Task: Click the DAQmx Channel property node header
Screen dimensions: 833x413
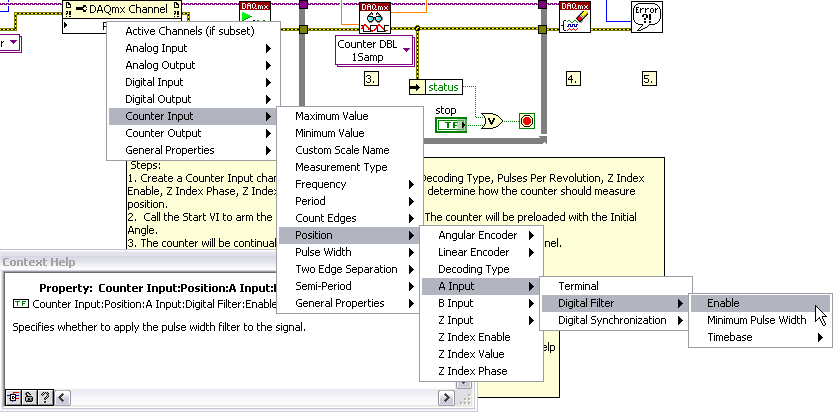Action: (x=122, y=9)
